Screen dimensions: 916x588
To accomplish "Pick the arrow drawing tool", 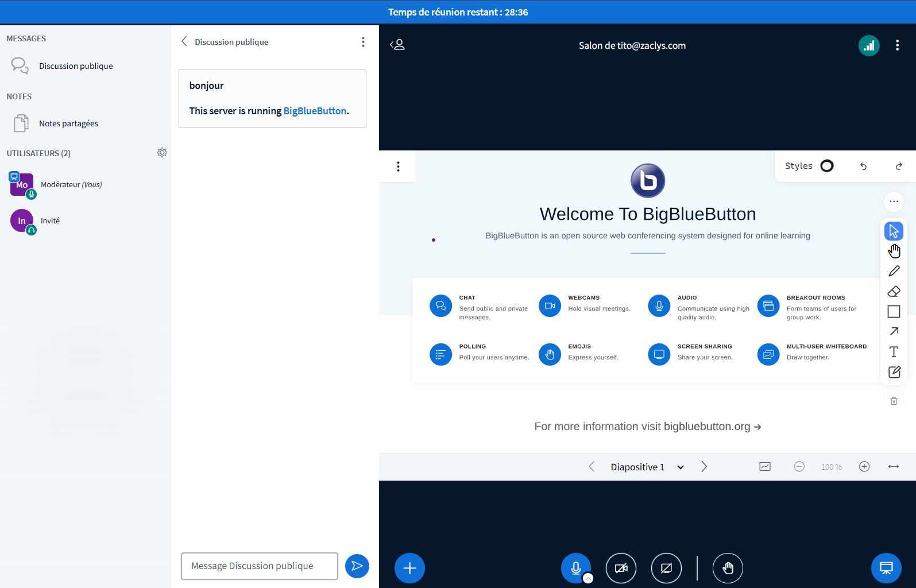I will click(894, 331).
